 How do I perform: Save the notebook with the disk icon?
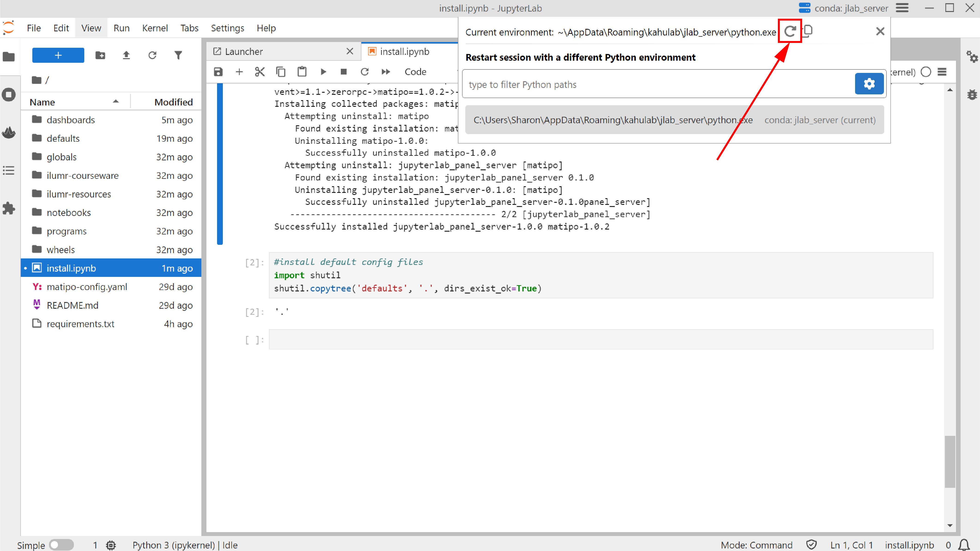(x=218, y=72)
